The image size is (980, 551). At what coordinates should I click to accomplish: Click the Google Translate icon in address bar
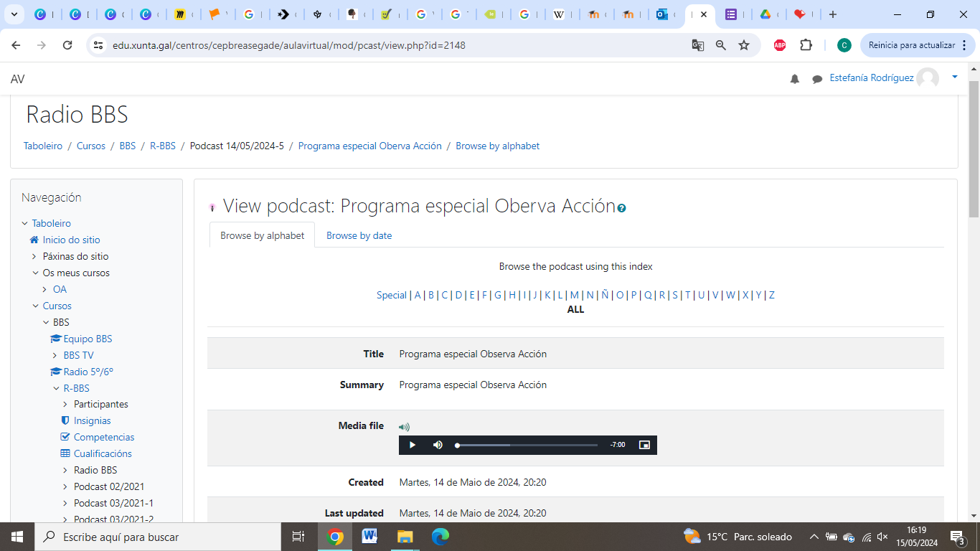(x=697, y=45)
